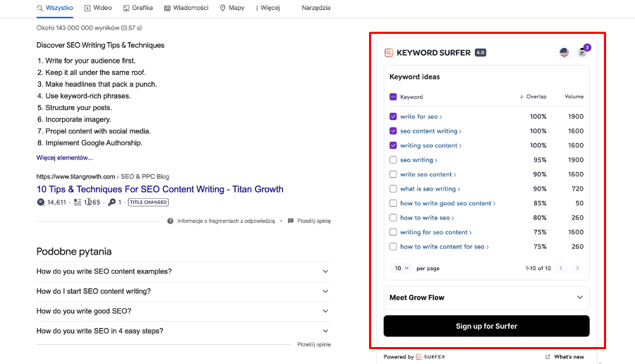The image size is (635, 364).
Task: Expand 'How do I start SEO content writing?'
Action: coord(183,291)
